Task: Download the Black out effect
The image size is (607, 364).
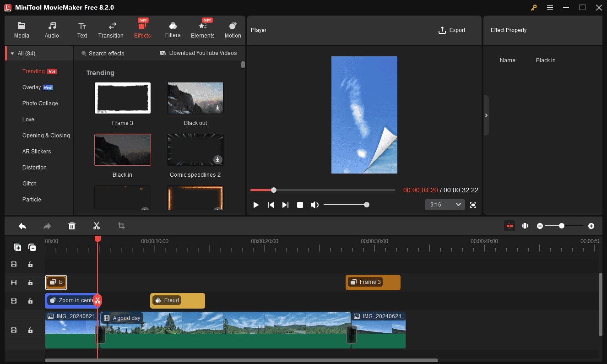Action: (218, 108)
